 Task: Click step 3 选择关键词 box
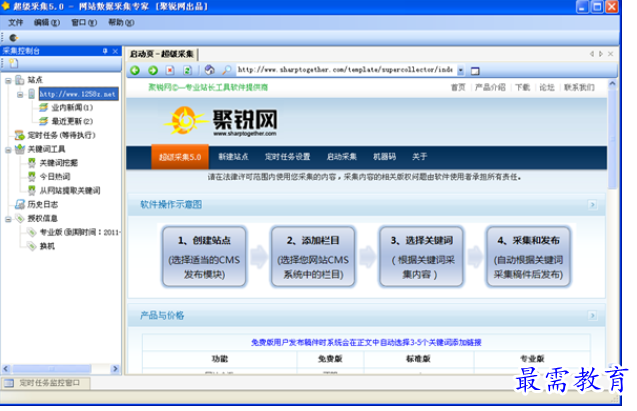tap(421, 257)
